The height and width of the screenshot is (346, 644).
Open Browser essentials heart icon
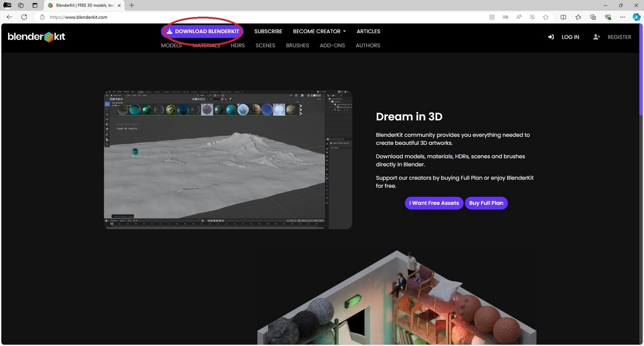point(608,17)
